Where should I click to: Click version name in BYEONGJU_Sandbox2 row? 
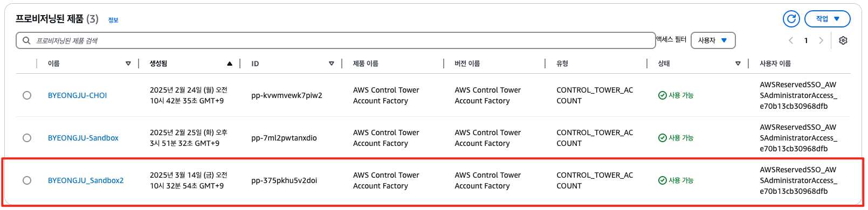click(x=487, y=180)
